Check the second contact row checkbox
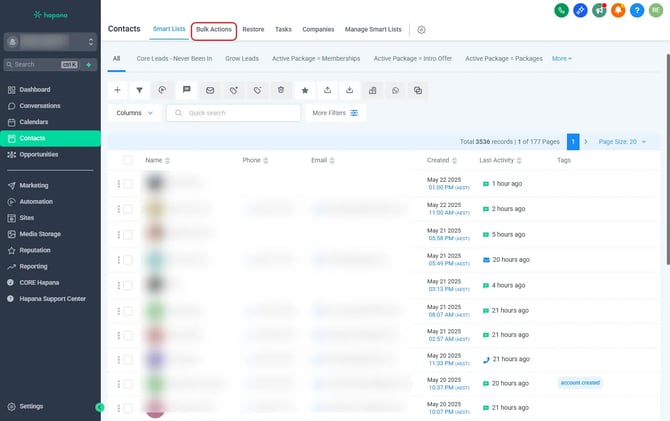The height and width of the screenshot is (421, 670). [x=127, y=209]
